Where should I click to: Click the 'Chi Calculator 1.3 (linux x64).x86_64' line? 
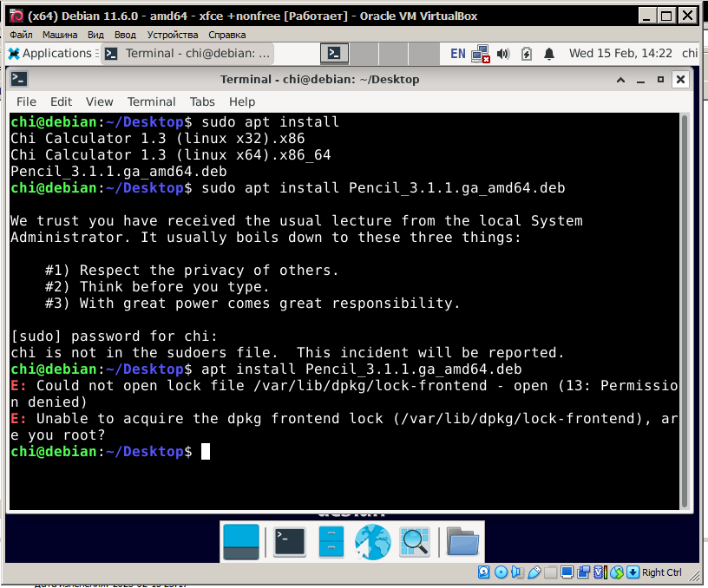click(x=171, y=154)
